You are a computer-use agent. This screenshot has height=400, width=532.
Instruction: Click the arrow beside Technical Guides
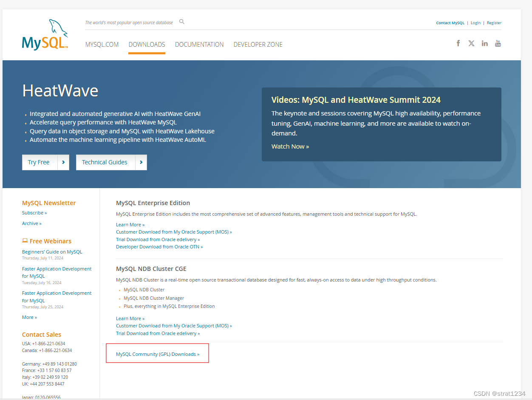pos(141,162)
